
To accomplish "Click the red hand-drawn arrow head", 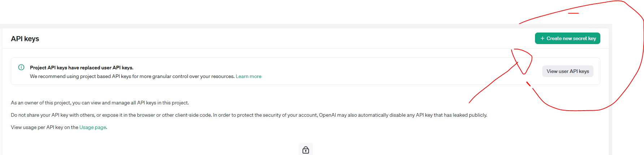I will 522,61.
